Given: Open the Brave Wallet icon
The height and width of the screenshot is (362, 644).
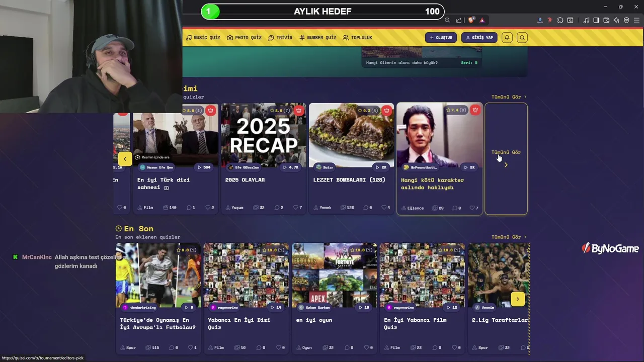Looking at the screenshot, I should 606,20.
